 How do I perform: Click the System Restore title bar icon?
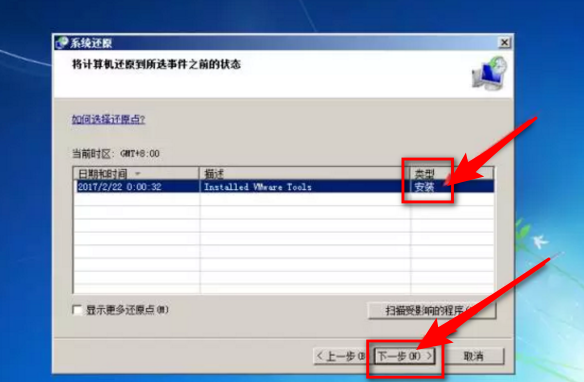point(62,43)
